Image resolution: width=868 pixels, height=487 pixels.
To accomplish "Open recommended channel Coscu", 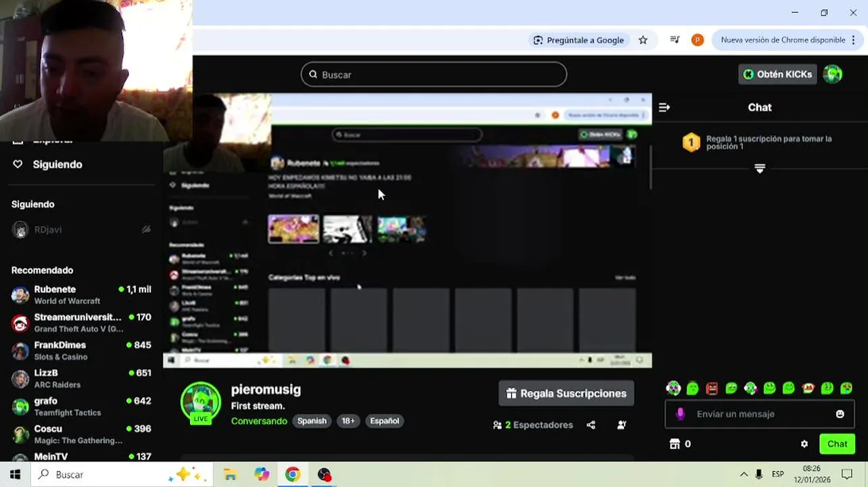I will [81, 434].
